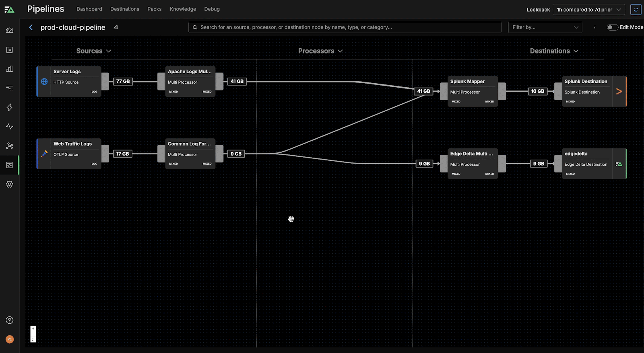Image resolution: width=644 pixels, height=353 pixels.
Task: Click the node search input field
Action: click(x=345, y=27)
